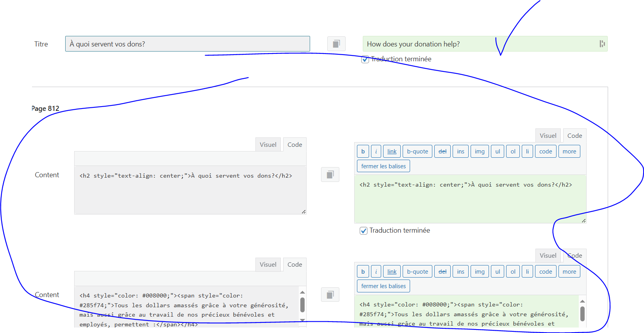
Task: Click inside the green h2 translation textarea
Action: point(470,199)
